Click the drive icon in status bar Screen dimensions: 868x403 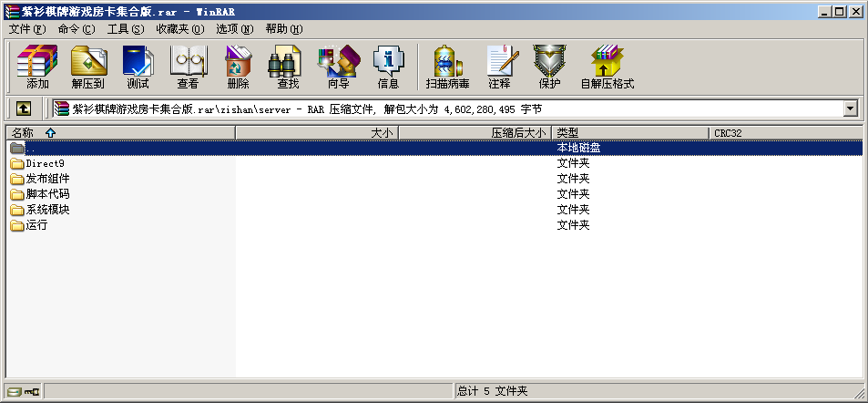pyautogui.click(x=14, y=391)
